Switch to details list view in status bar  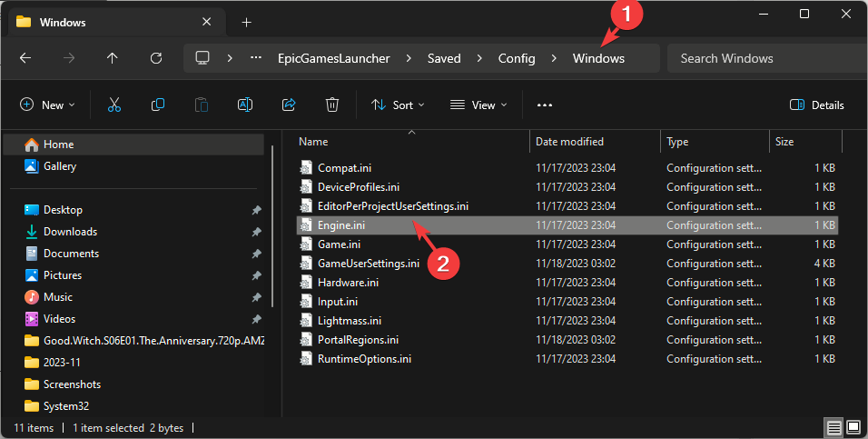[x=833, y=426]
